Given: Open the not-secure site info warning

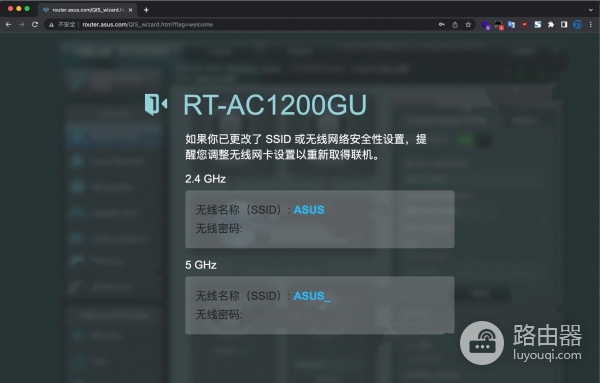Looking at the screenshot, I should point(63,24).
